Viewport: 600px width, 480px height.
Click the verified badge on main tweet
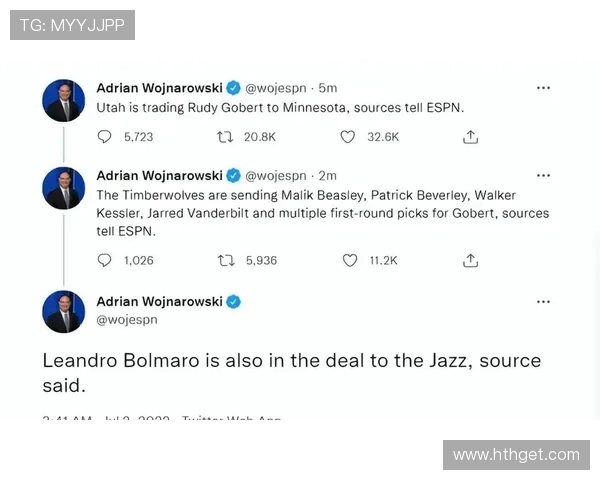(233, 302)
